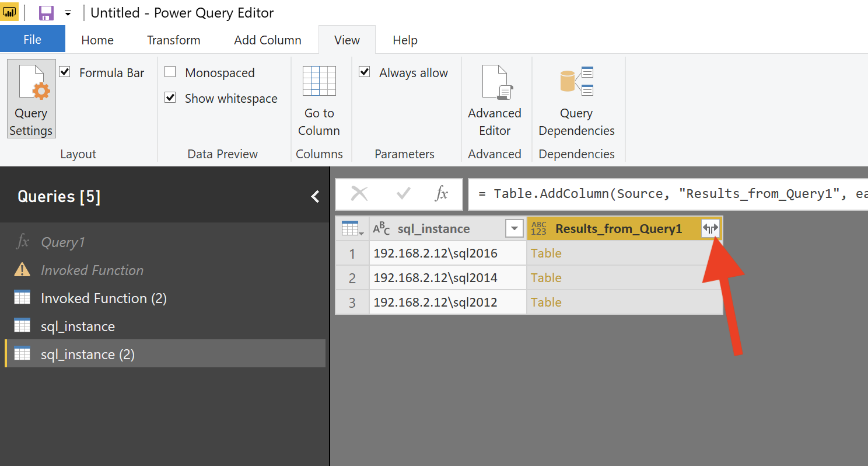Viewport: 868px width, 466px height.
Task: Click the table icon beside Invoked Function (2)
Action: [x=22, y=297]
